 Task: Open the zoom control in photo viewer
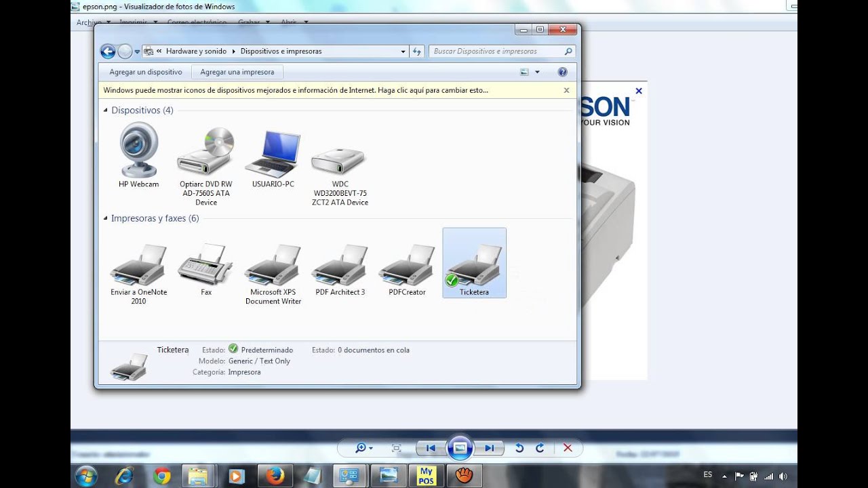pyautogui.click(x=364, y=448)
